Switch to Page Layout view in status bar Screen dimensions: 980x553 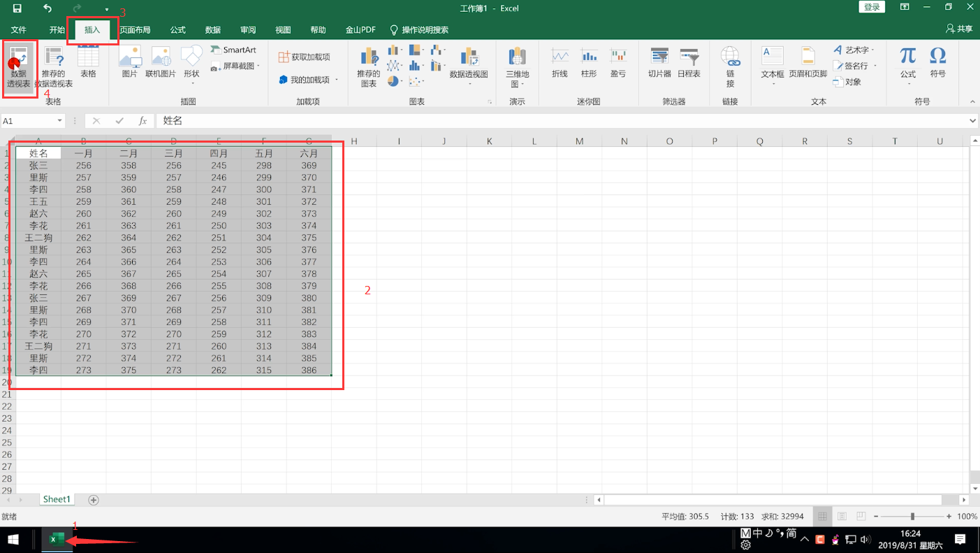coord(842,517)
